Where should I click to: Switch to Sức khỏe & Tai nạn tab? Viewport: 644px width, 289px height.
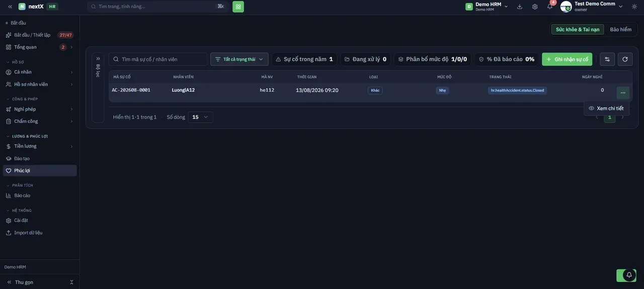pyautogui.click(x=578, y=29)
